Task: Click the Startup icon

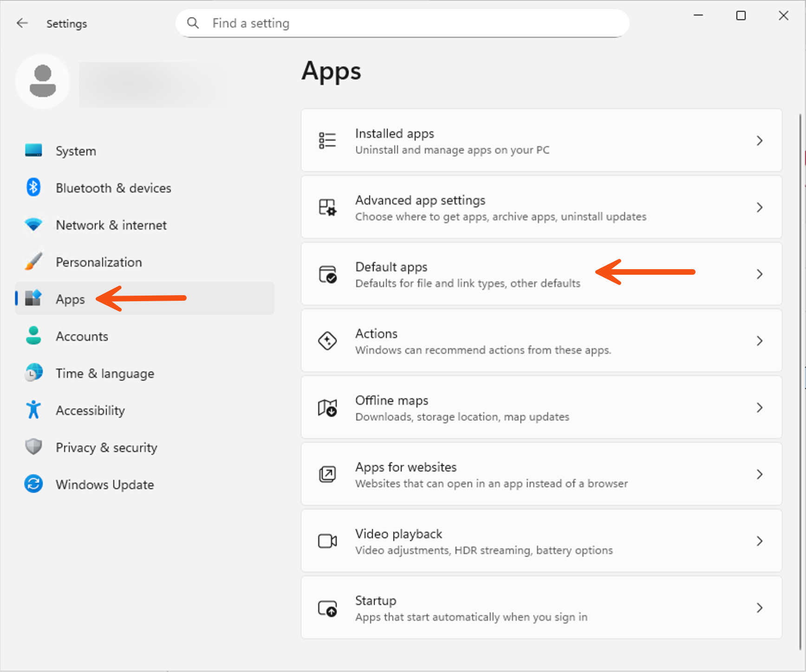Action: [x=327, y=608]
